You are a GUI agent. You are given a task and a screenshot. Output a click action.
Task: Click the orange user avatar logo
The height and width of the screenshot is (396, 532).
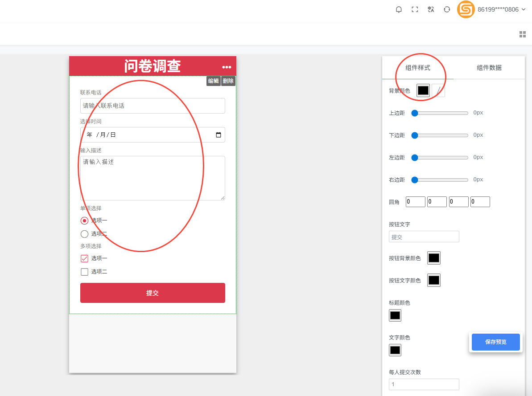coord(466,9)
